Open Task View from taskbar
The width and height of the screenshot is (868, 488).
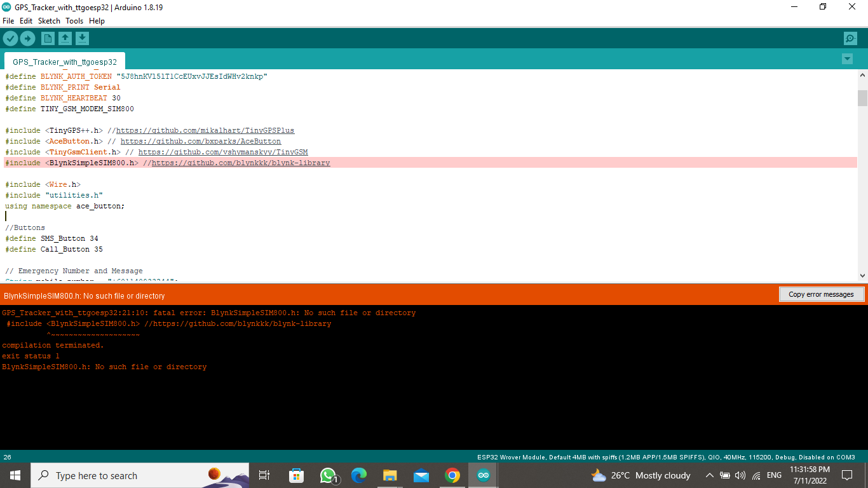coord(265,475)
